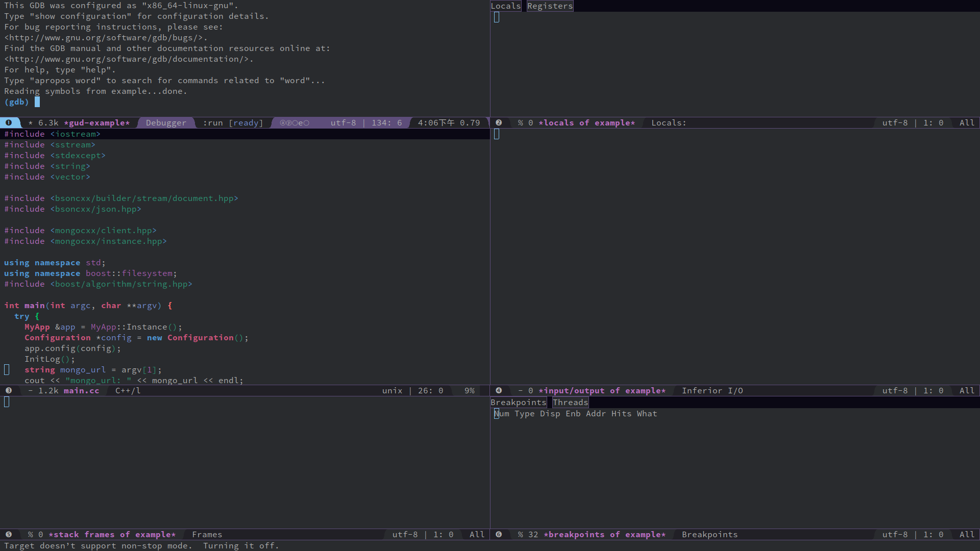Image resolution: width=980 pixels, height=551 pixels.
Task: Click the 4:06 clock display in mode line
Action: click(x=436, y=123)
